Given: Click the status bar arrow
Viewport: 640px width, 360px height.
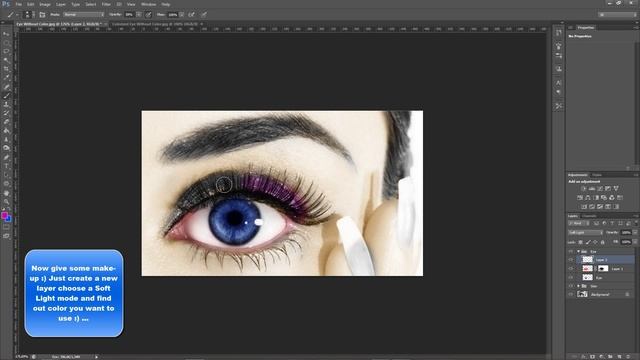Looking at the screenshot, I should point(97,357).
